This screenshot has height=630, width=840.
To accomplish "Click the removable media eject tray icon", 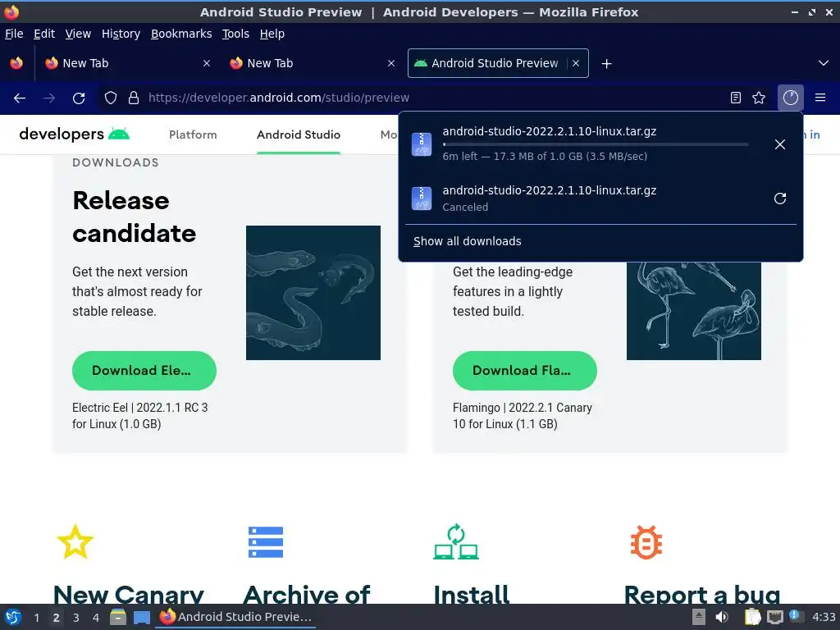I will coord(699,617).
